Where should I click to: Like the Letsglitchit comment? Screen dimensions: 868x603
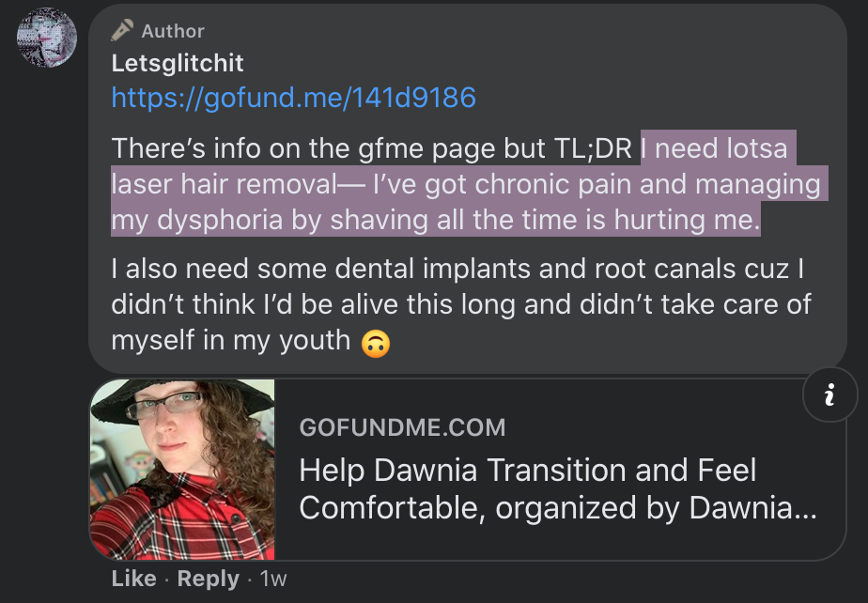coord(134,578)
